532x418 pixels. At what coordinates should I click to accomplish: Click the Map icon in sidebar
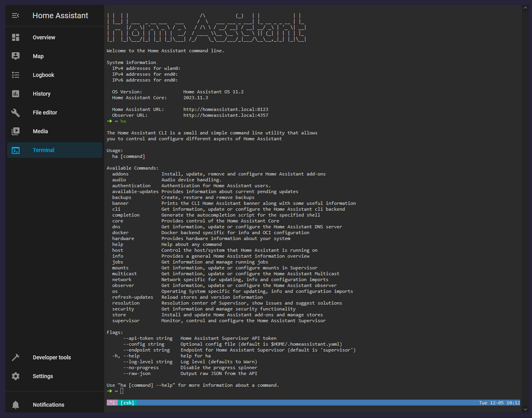(x=16, y=56)
